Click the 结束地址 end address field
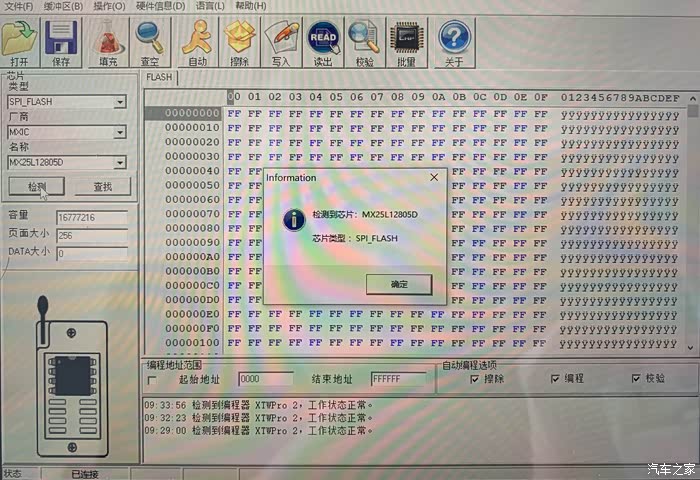Image resolution: width=700 pixels, height=480 pixels. pos(399,379)
